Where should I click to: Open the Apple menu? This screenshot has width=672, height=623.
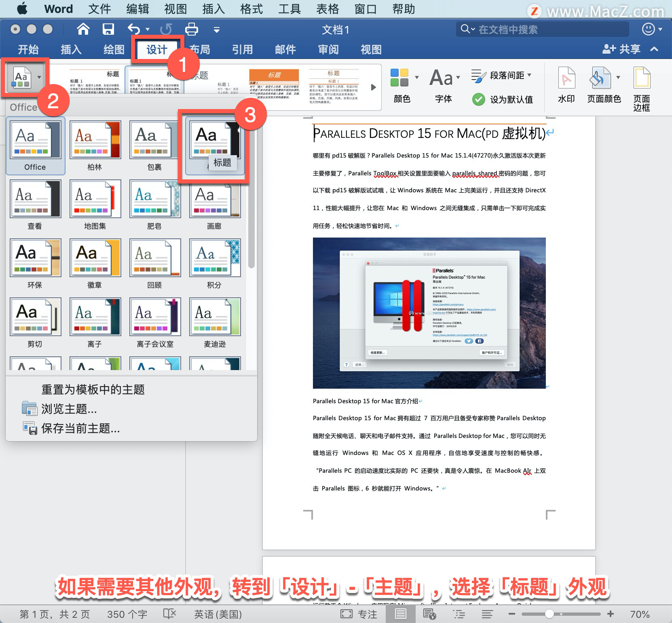[x=22, y=8]
